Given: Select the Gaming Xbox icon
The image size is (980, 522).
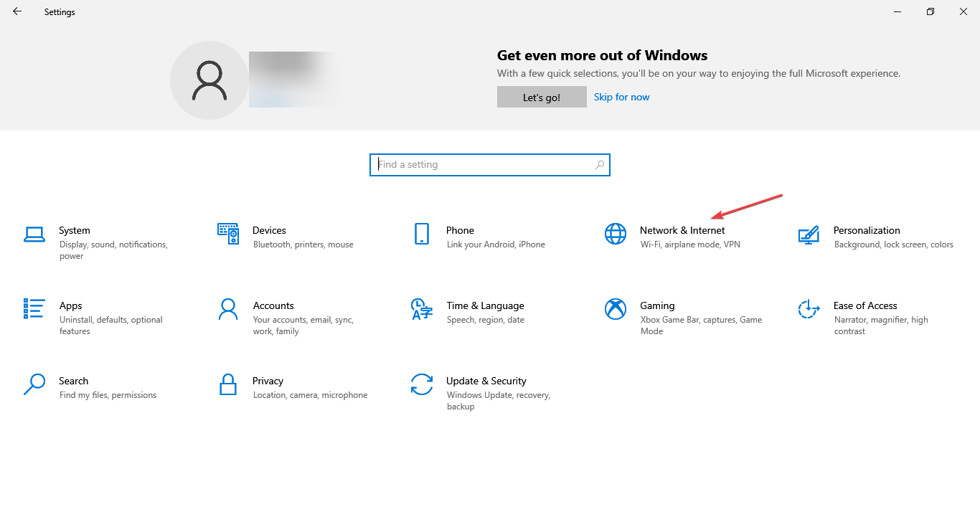Looking at the screenshot, I should [616, 309].
